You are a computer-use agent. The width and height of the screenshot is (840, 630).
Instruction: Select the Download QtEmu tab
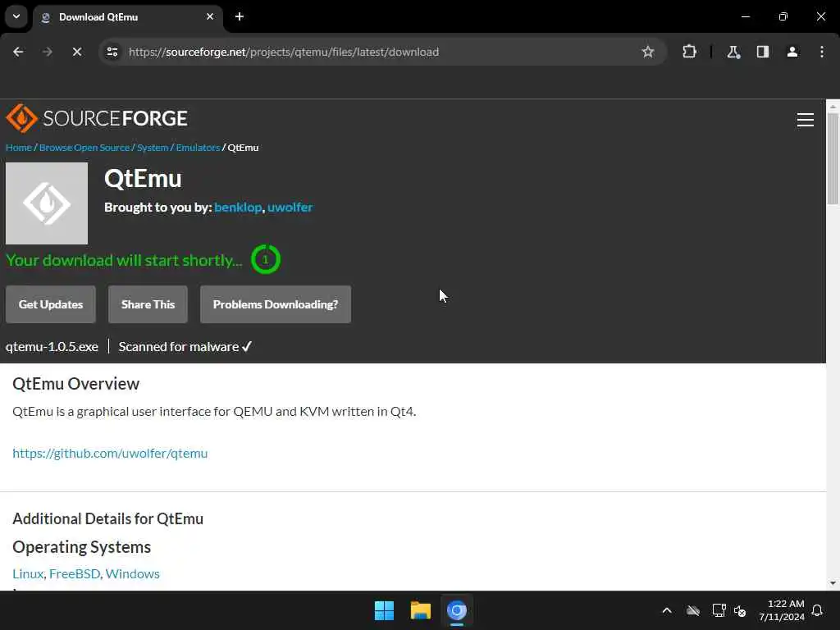(x=129, y=17)
